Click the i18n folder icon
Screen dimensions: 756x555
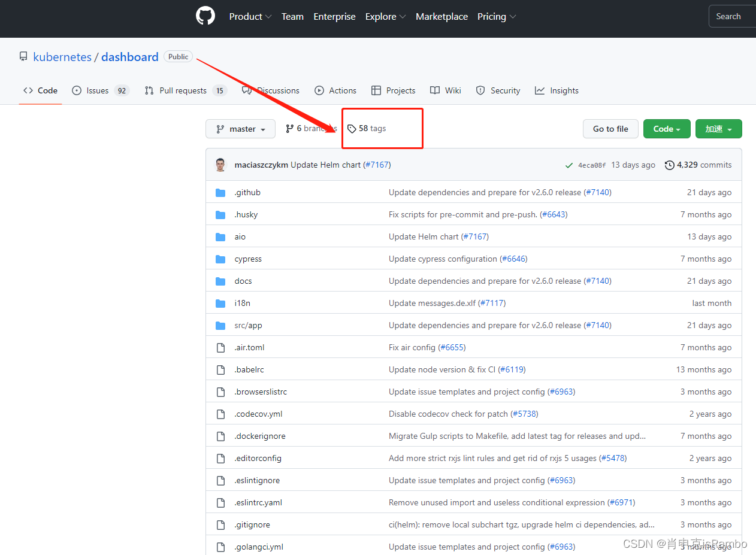220,304
